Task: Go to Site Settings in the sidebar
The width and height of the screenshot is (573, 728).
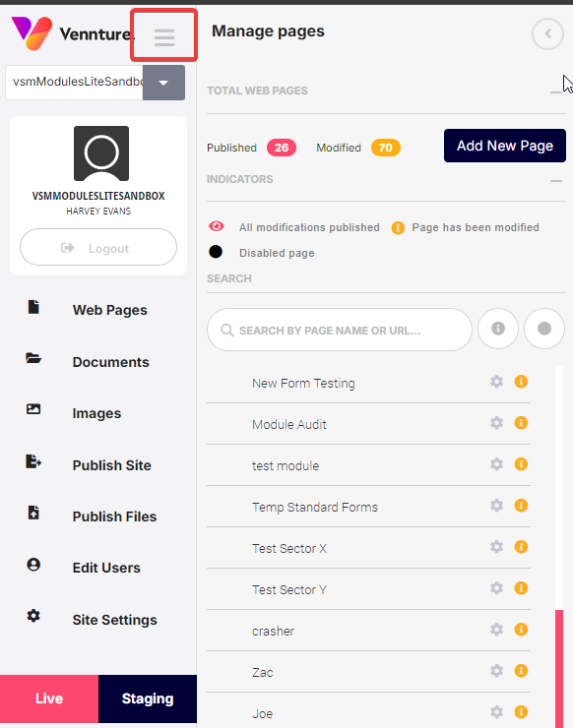Action: tap(115, 620)
